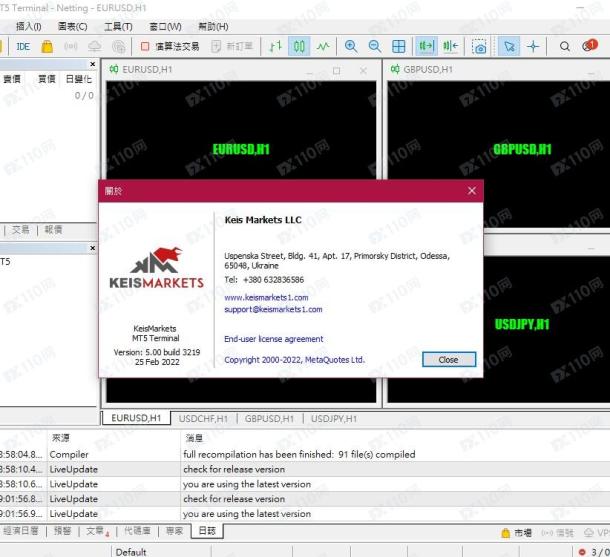Open the notifications icon with red badge
This screenshot has width=610, height=557.
[x=589, y=46]
